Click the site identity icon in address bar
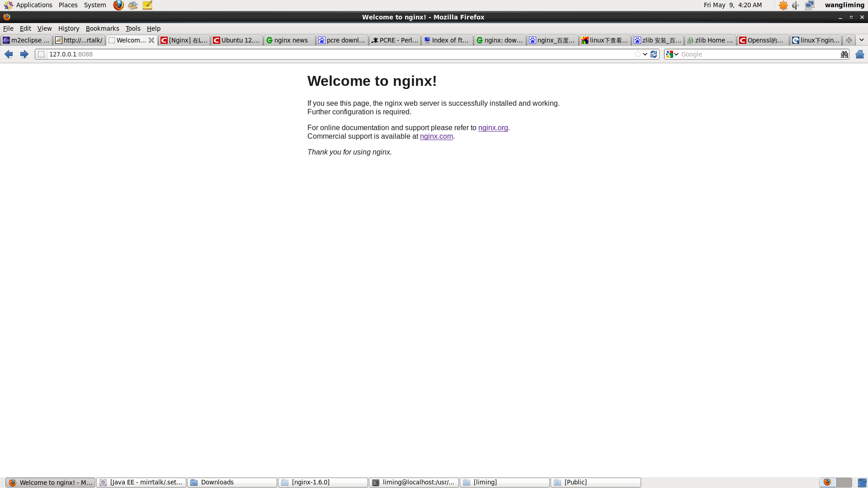 click(x=41, y=54)
